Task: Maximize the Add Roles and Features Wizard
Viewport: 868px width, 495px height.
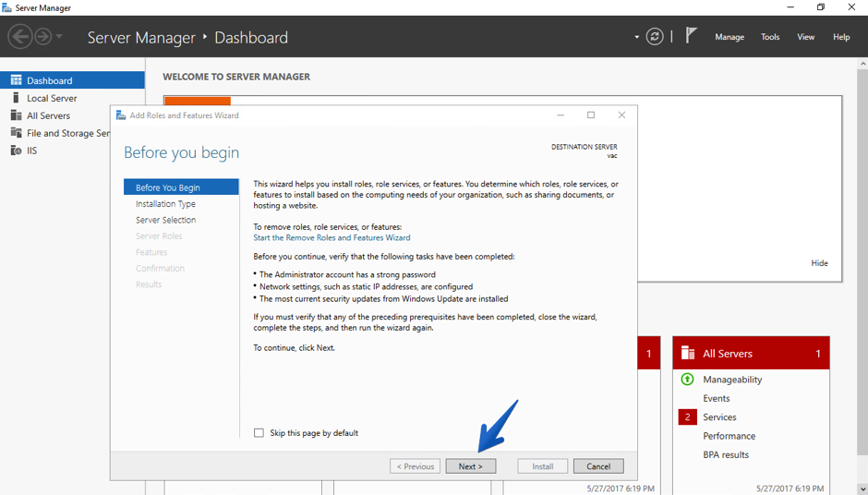Action: coord(591,115)
